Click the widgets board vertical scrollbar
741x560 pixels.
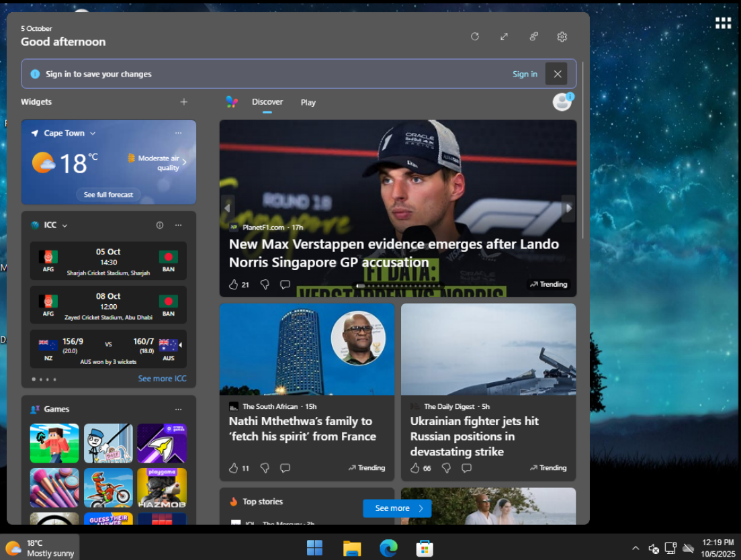[x=582, y=150]
